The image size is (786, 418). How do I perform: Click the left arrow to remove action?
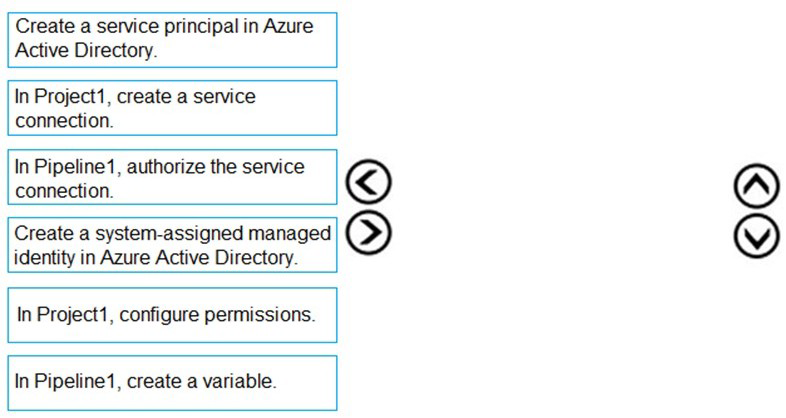coord(366,182)
